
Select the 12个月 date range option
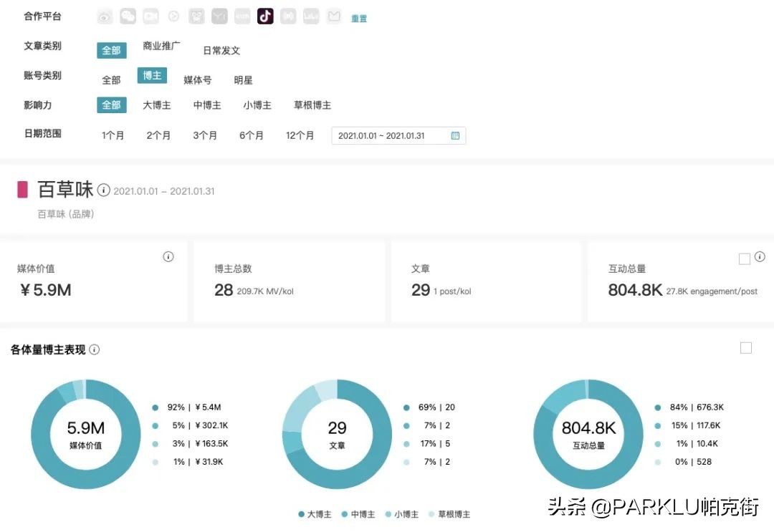tap(300, 135)
